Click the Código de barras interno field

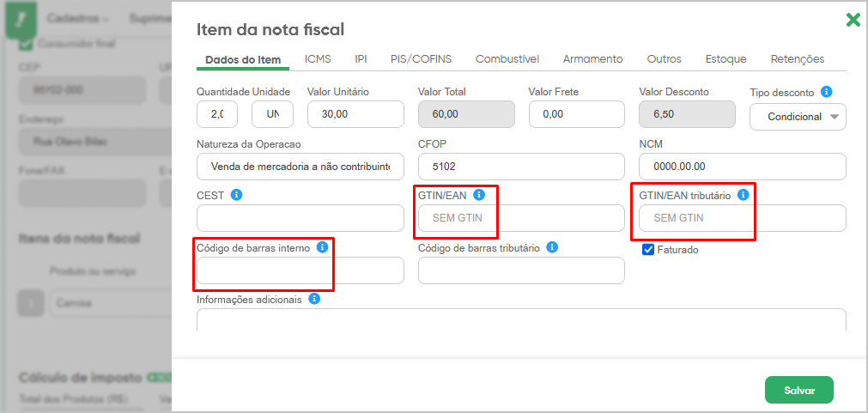300,270
